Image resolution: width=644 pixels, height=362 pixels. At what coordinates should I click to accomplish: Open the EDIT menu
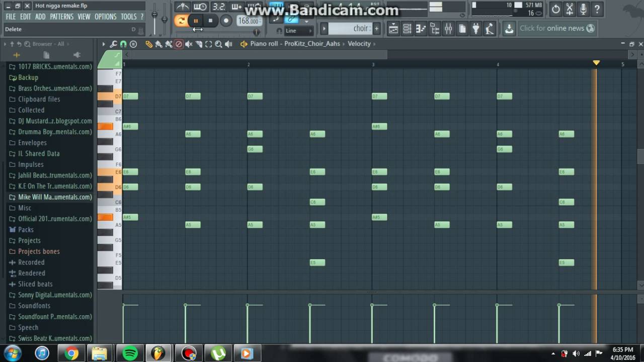(26, 17)
